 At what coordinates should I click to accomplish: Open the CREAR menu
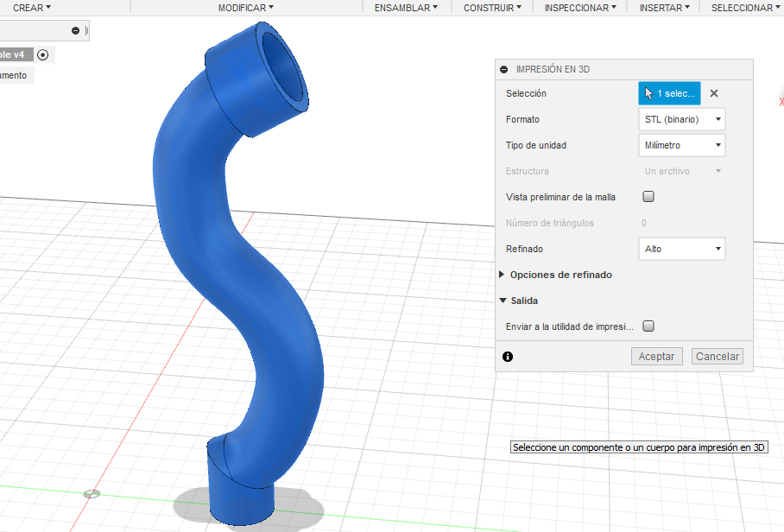coord(31,8)
